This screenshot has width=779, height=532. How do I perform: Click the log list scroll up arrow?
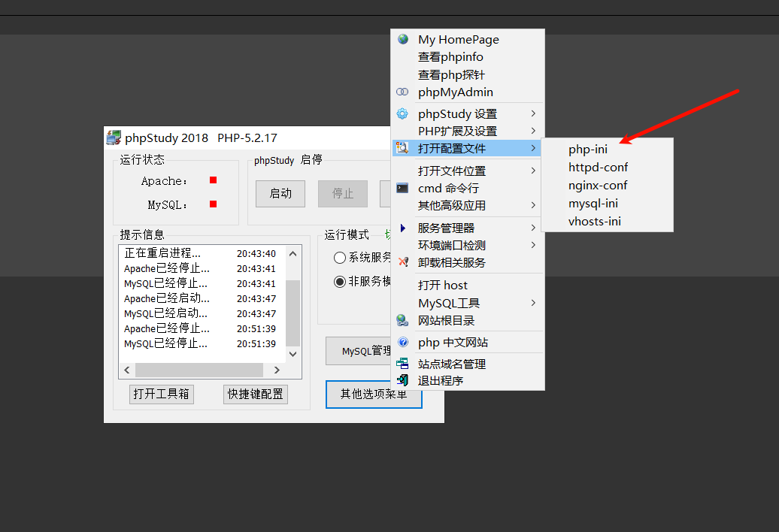tap(293, 253)
